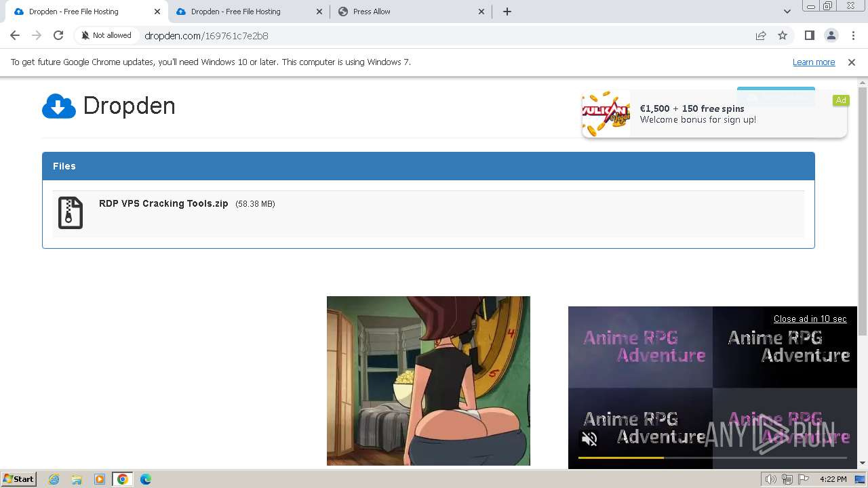This screenshot has width=868, height=488.
Task: Click the cartoon image advertisement
Action: pos(429,381)
